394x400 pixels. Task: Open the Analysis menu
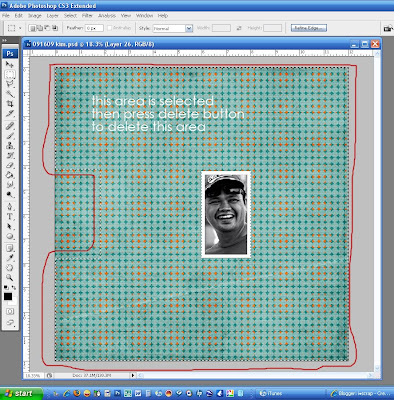click(x=107, y=16)
